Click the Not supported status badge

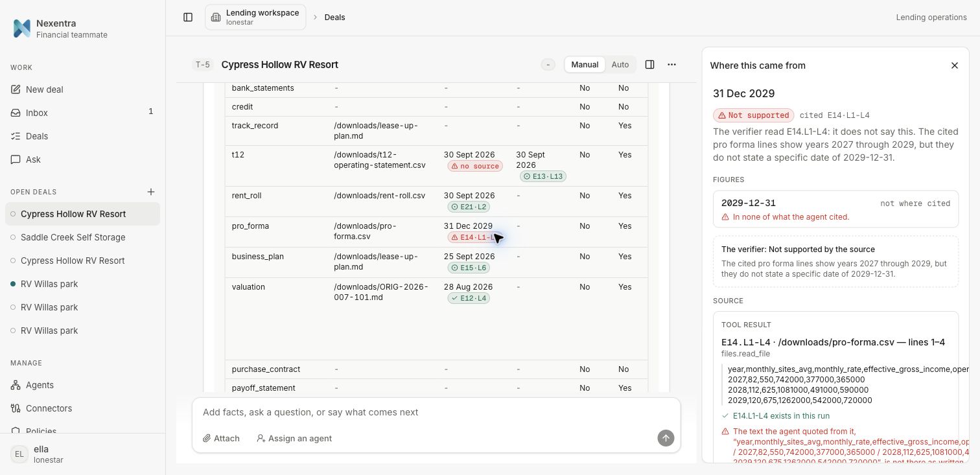[753, 115]
